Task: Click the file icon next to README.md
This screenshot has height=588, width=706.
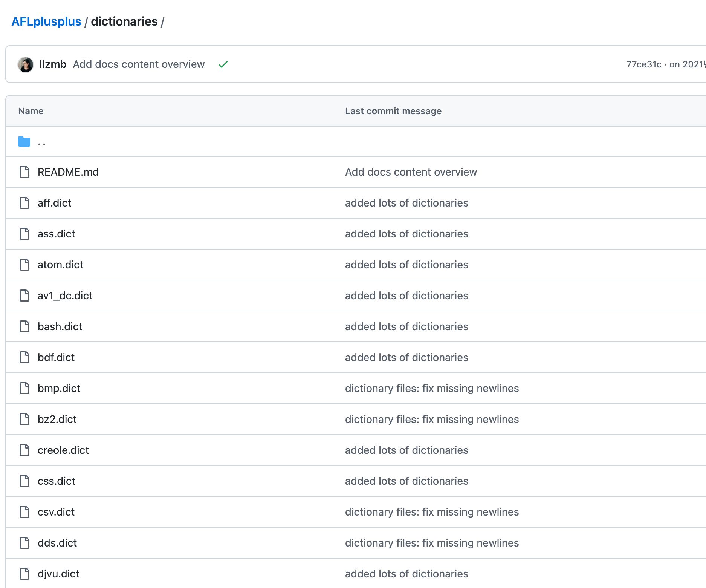Action: click(24, 172)
